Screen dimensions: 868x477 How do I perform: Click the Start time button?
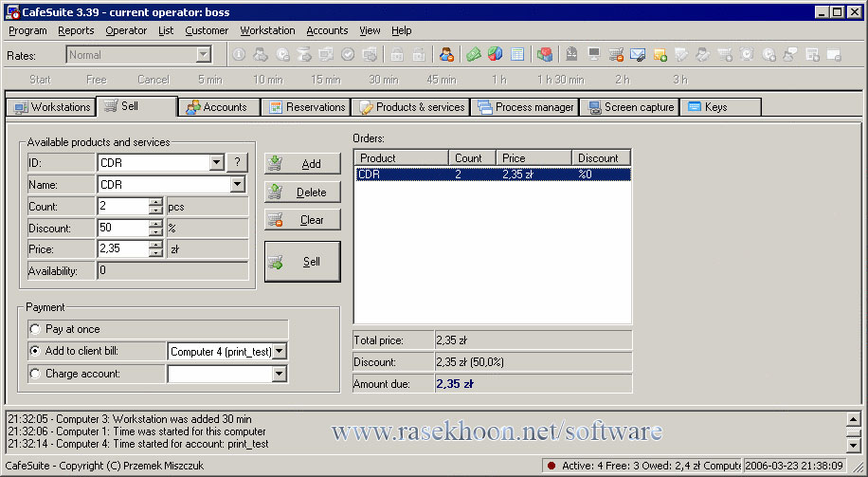[41, 80]
